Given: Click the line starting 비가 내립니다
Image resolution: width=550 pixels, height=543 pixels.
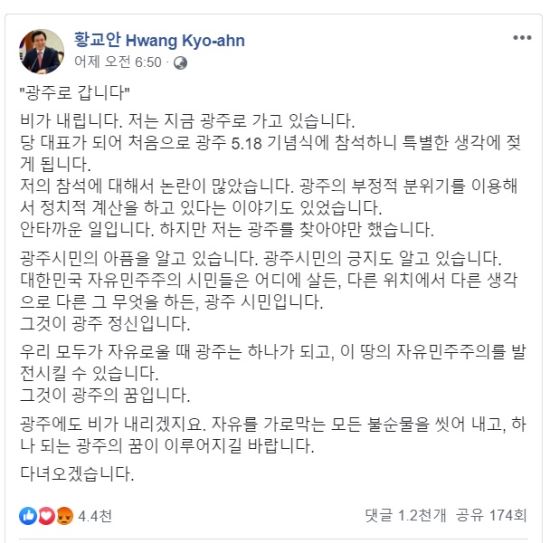Looking at the screenshot, I should tap(188, 121).
